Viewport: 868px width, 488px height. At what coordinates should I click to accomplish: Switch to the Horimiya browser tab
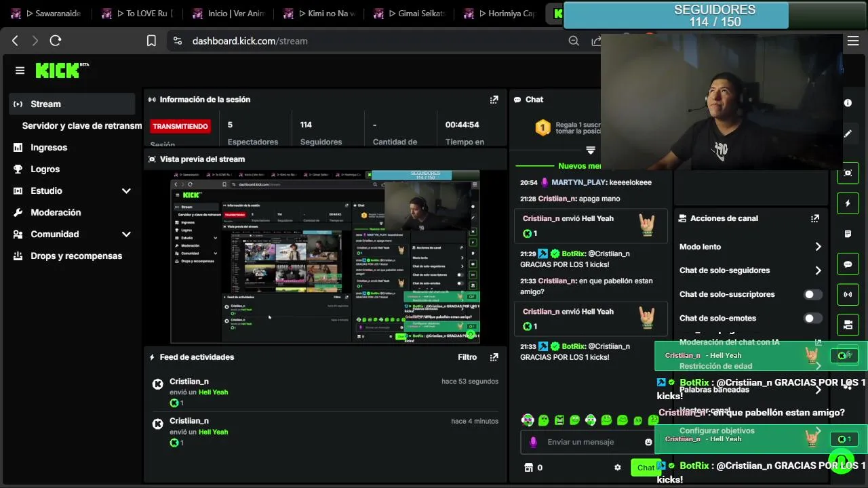point(501,14)
